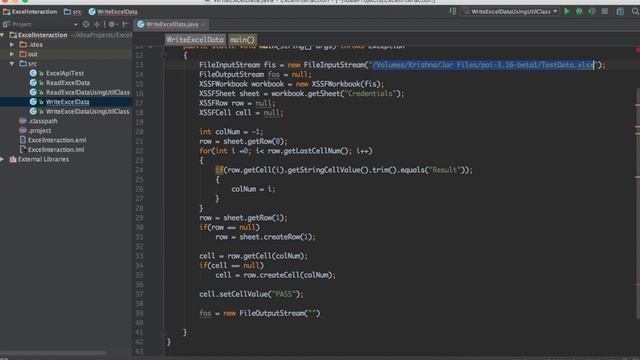Expand the .idea folder
Viewport: 640px width, 360px height.
coord(12,44)
